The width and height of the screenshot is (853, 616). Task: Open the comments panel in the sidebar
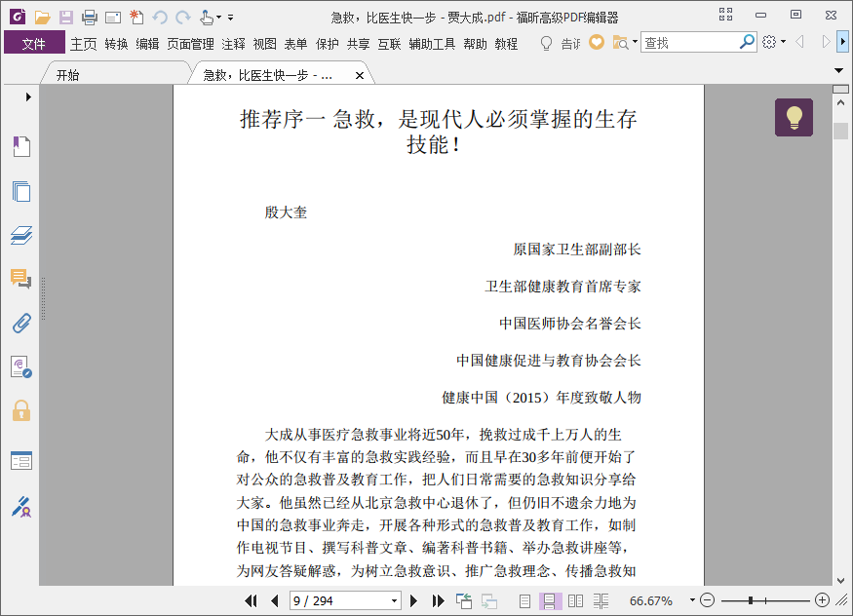point(21,279)
